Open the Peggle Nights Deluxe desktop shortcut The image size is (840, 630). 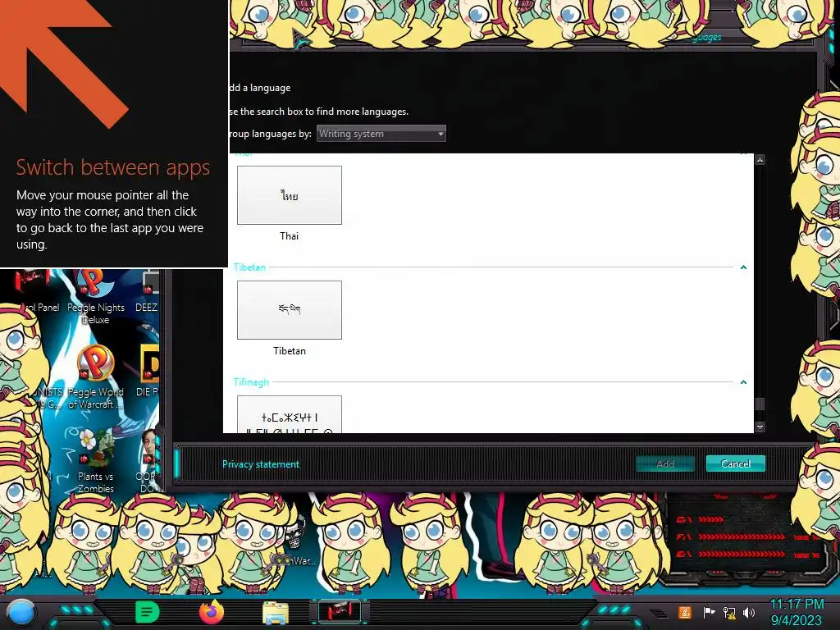(95, 297)
